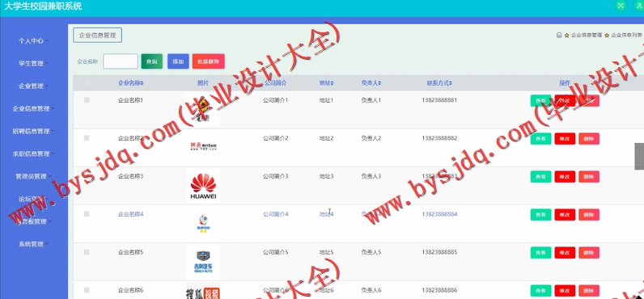This screenshot has width=644, height=299.
Task: Toggle fullscreen with the top-right green icon
Action: (621, 6)
